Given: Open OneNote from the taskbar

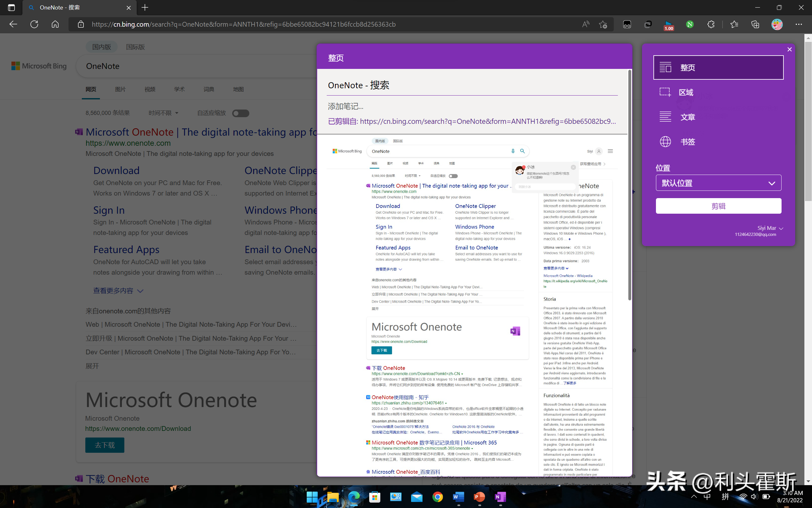Looking at the screenshot, I should [500, 497].
